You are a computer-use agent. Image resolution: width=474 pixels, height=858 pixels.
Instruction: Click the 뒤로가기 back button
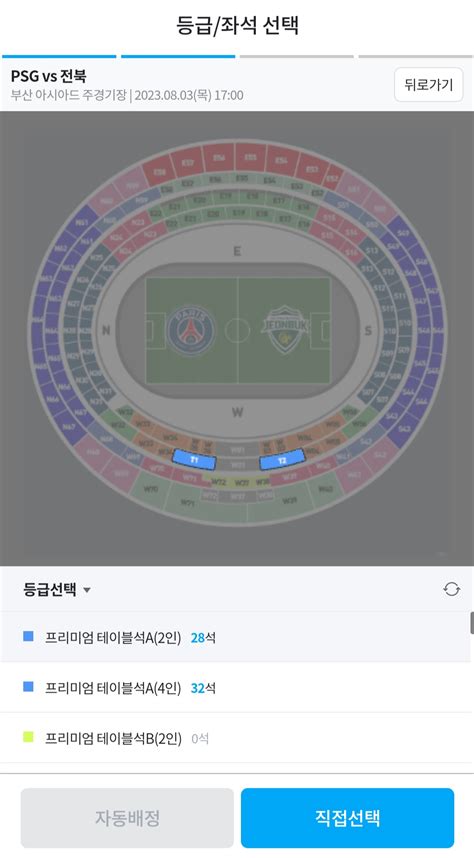click(x=429, y=84)
